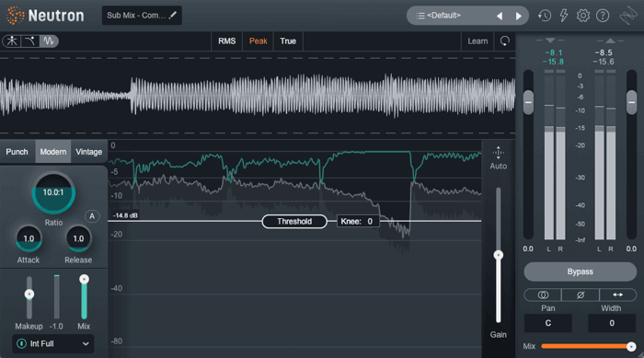Image resolution: width=644 pixels, height=358 pixels.
Task: Click the Ratio knob showing 10.0:1
Action: point(53,192)
